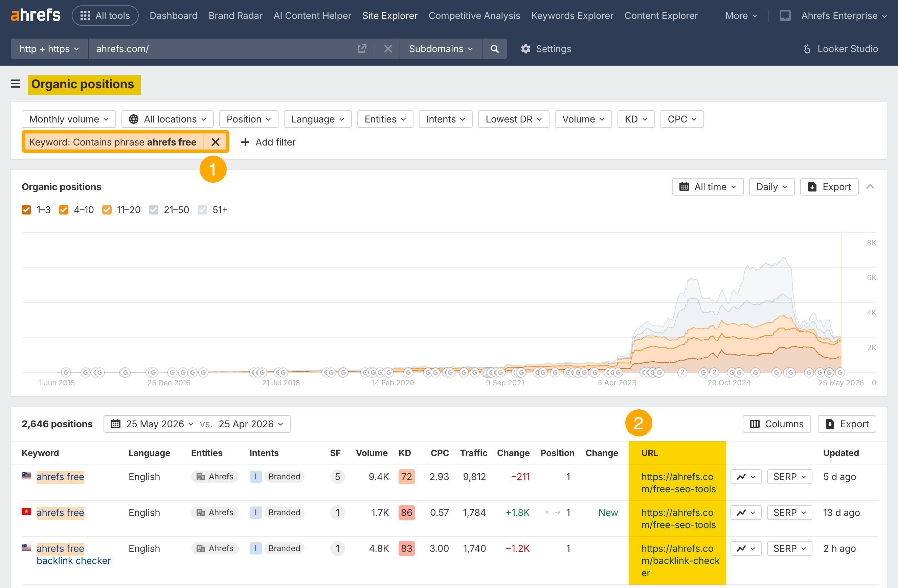Screen dimensions: 898x588
Task: Open the CPC filter
Action: (x=682, y=119)
